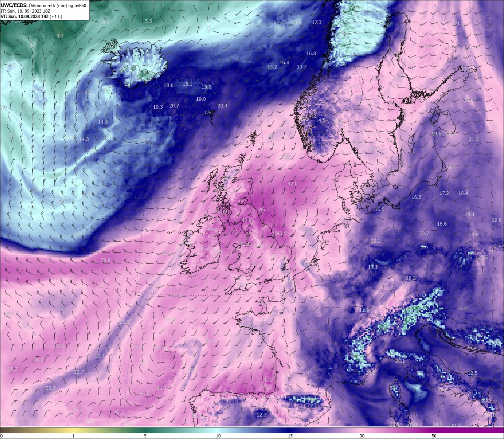Image resolution: width=504 pixels, height=439 pixels.
Task: Click the 13.0 value on the map
Action: pyautogui.click(x=206, y=87)
